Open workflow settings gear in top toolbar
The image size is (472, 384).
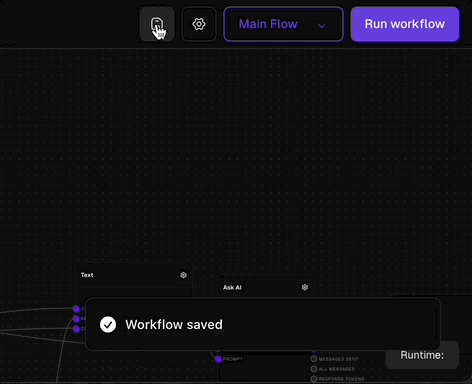(x=199, y=24)
